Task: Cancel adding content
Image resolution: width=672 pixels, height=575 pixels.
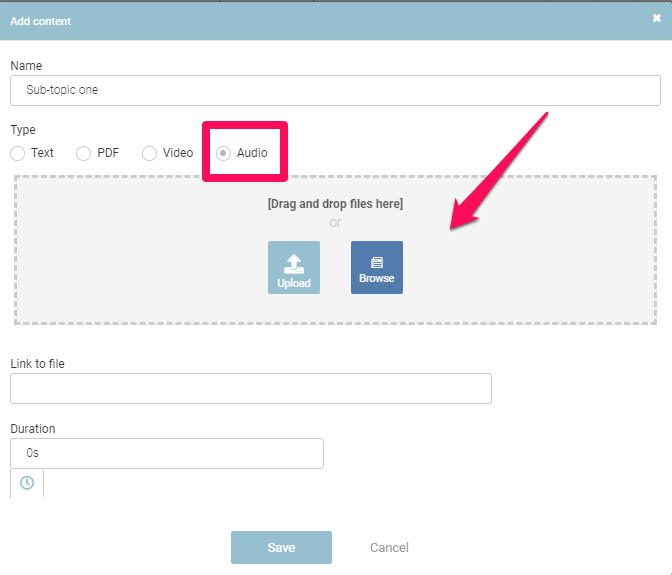Action: (x=389, y=548)
